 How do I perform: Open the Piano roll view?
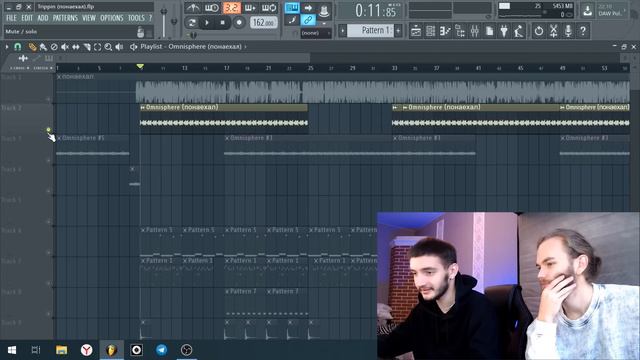(x=445, y=31)
